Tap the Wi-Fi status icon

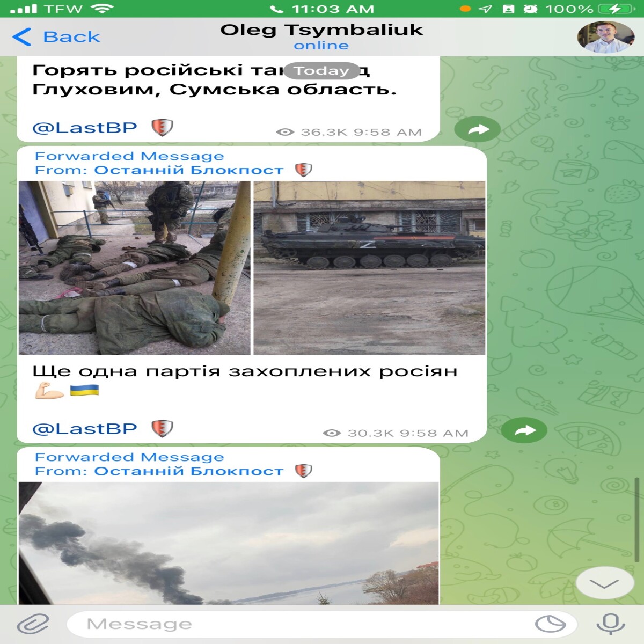click(102, 9)
